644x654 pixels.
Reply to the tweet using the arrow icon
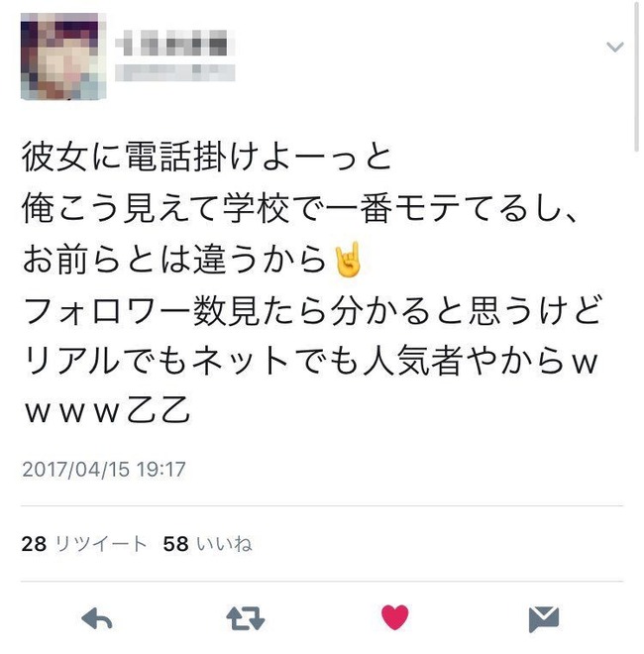(97, 617)
